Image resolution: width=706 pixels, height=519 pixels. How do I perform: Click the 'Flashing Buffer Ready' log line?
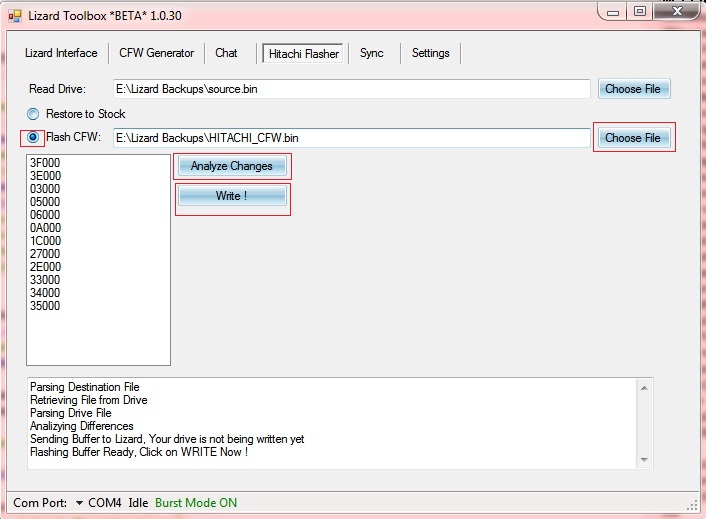point(139,452)
